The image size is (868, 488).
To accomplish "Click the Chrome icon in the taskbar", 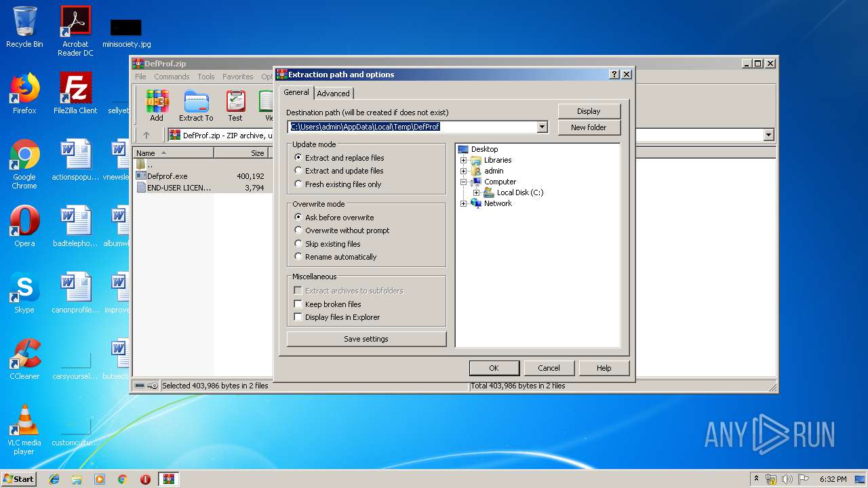I will click(x=123, y=479).
